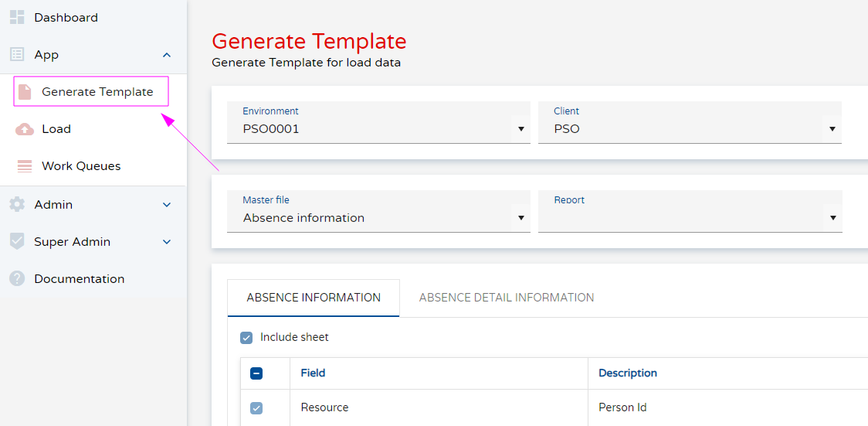Open the Report dropdown
Image resolution: width=868 pixels, height=426 pixels.
[690, 211]
